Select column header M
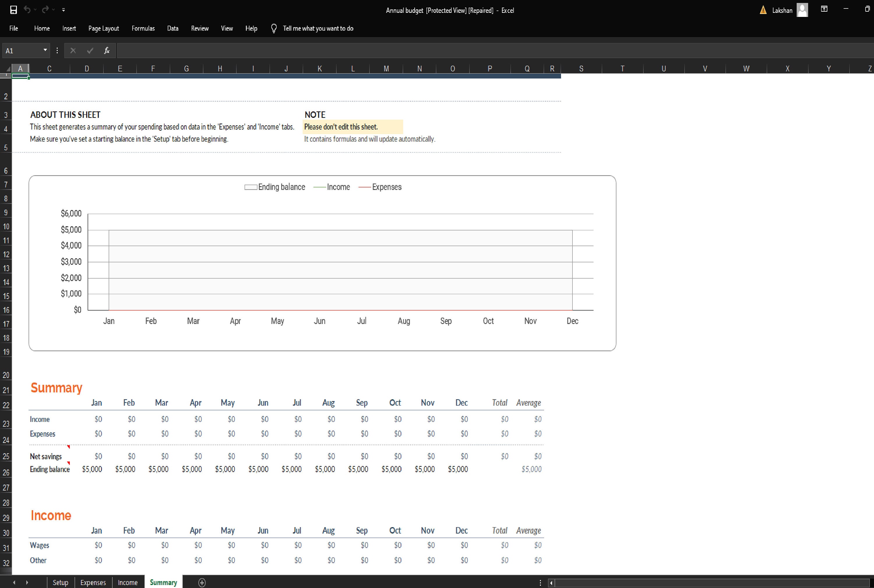 coord(386,69)
